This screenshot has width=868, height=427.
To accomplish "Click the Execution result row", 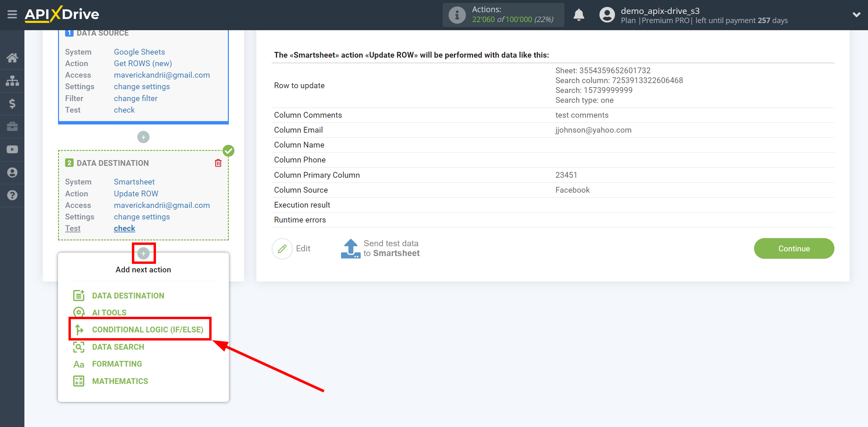I will point(553,205).
